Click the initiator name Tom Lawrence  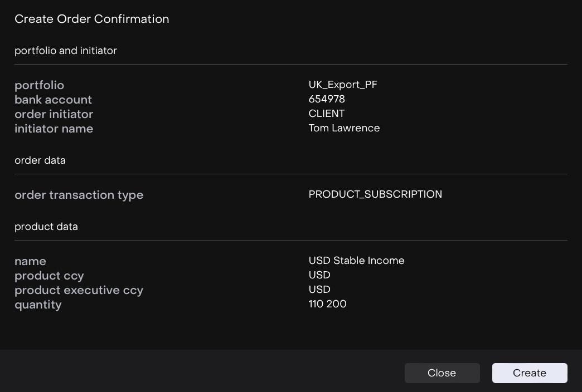pos(344,128)
